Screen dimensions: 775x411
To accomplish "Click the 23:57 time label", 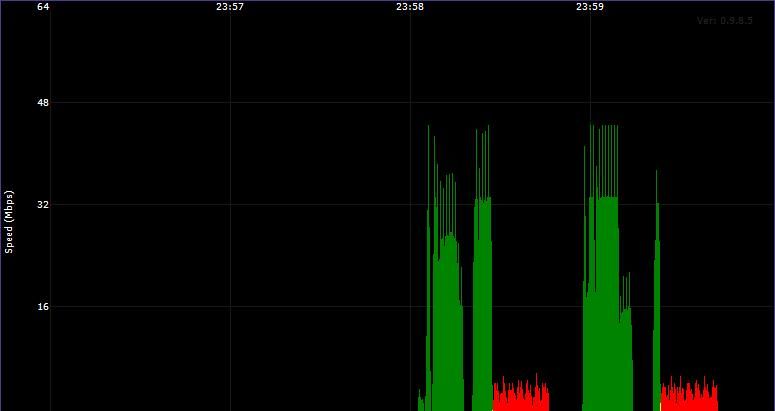I will [230, 7].
